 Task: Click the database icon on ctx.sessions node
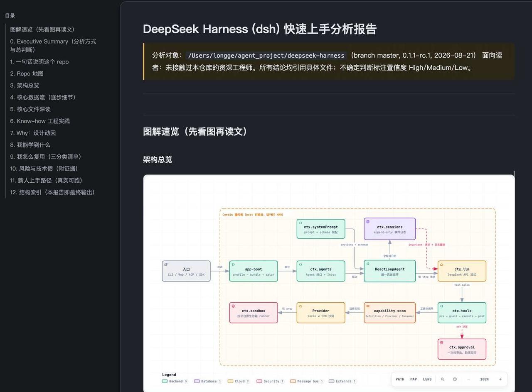pyautogui.click(x=368, y=221)
